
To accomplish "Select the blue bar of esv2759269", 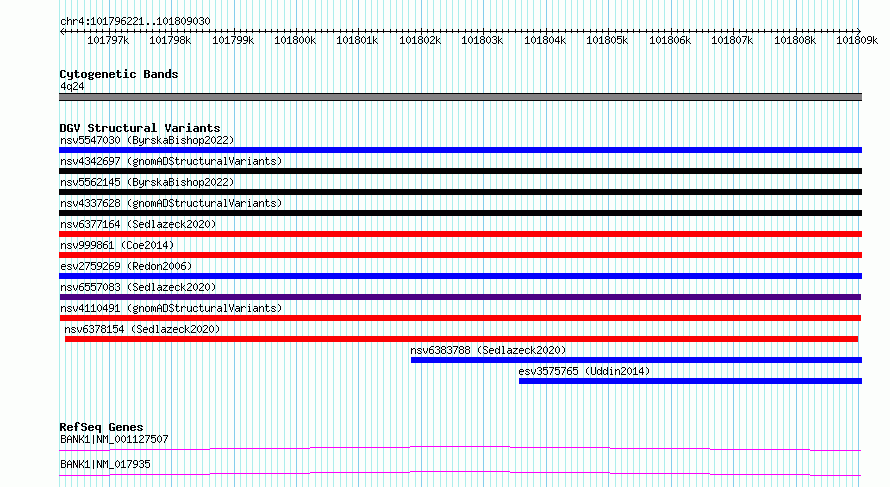I will 460,276.
